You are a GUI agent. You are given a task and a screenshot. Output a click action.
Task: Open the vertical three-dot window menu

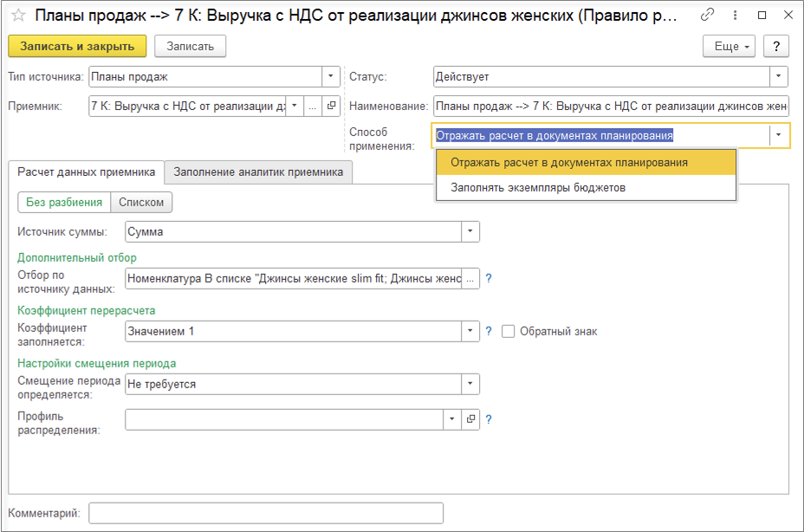[x=735, y=16]
